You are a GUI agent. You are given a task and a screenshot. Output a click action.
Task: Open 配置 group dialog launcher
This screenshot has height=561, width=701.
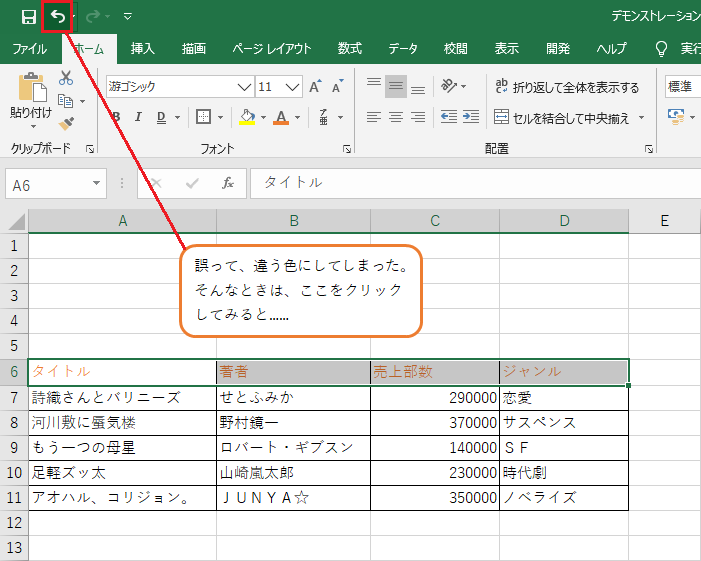pyautogui.click(x=649, y=149)
